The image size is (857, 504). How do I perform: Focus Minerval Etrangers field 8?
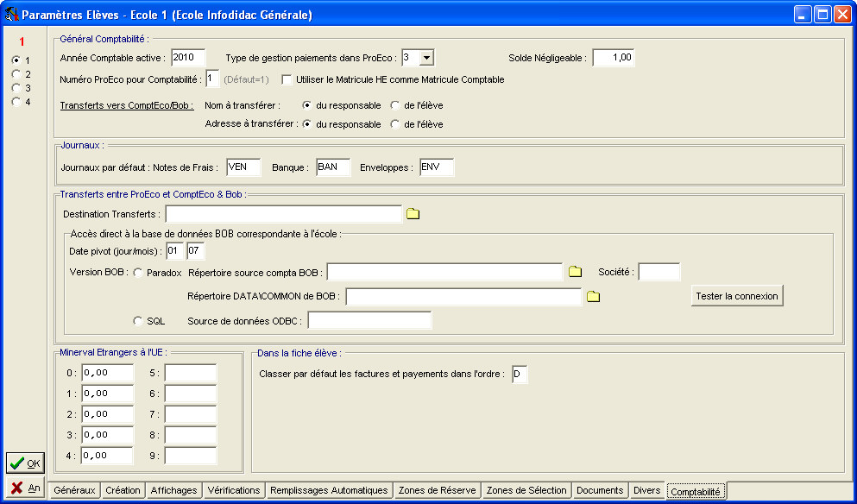pyautogui.click(x=191, y=435)
